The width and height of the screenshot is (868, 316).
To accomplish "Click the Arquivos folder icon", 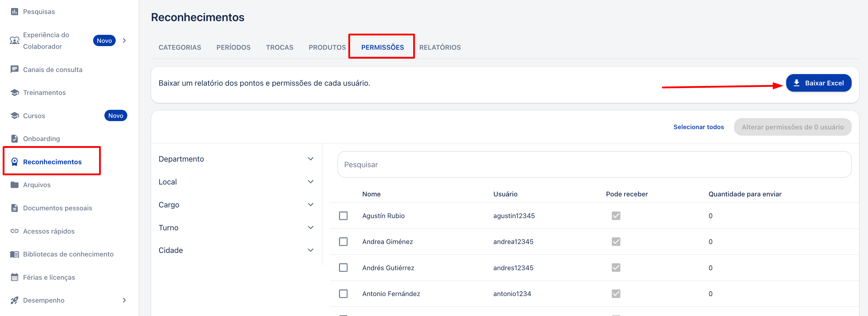I will click(15, 184).
